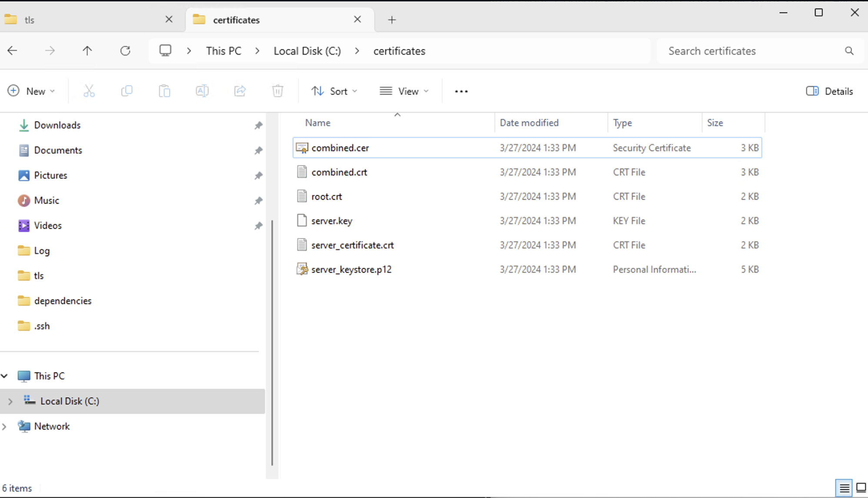Click the monitor icon in address bar
The height and width of the screenshot is (498, 868).
(165, 51)
